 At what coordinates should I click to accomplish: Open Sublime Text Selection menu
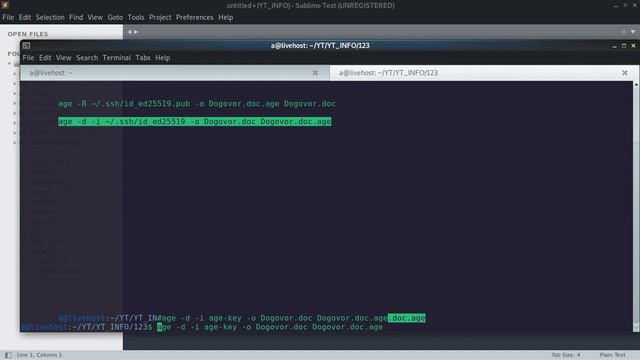pos(50,17)
